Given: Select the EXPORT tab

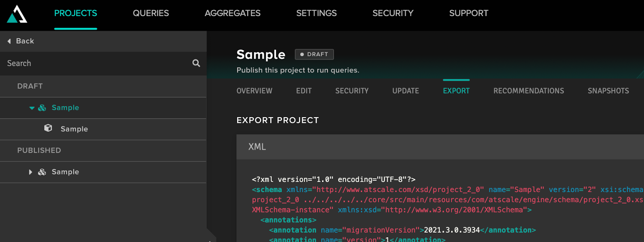Looking at the screenshot, I should click(x=456, y=91).
